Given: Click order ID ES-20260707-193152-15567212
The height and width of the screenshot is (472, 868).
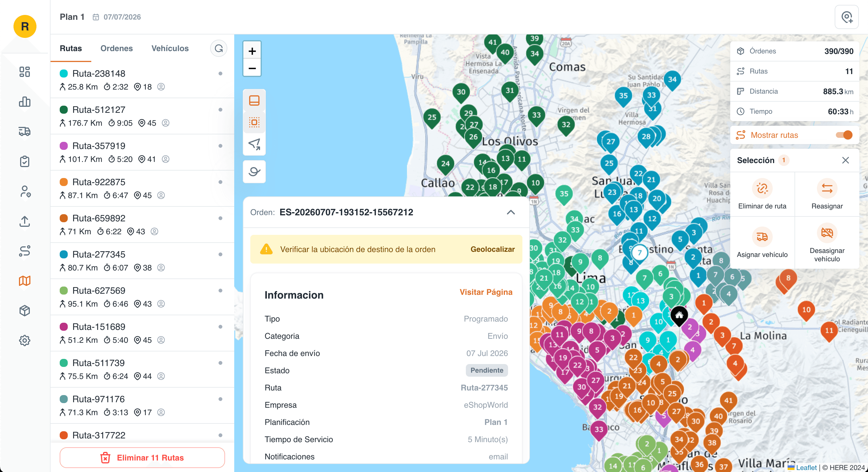Looking at the screenshot, I should 346,212.
